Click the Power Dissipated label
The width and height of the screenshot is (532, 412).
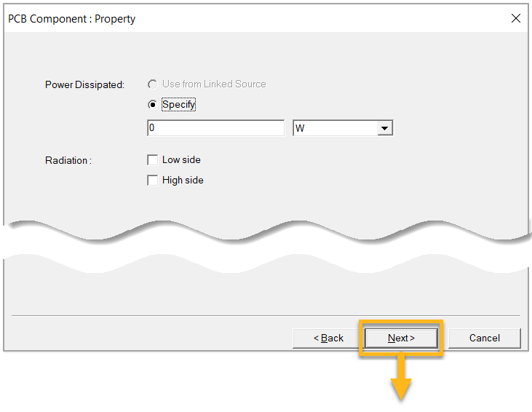(84, 84)
